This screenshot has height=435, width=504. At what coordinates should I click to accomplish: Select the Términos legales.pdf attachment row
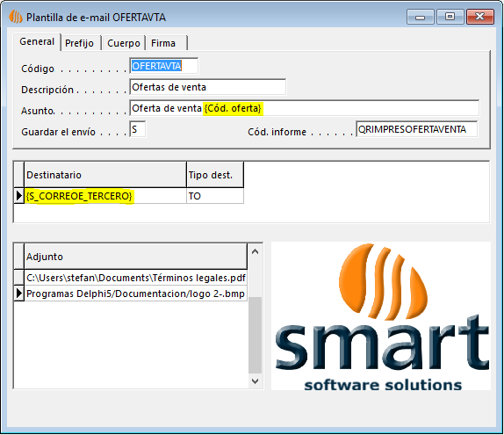coord(135,278)
